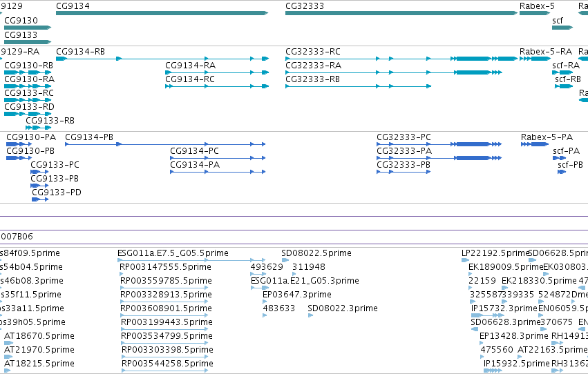Select the CG32333 gene bar
The height and width of the screenshot is (374, 588).
[x=401, y=13]
